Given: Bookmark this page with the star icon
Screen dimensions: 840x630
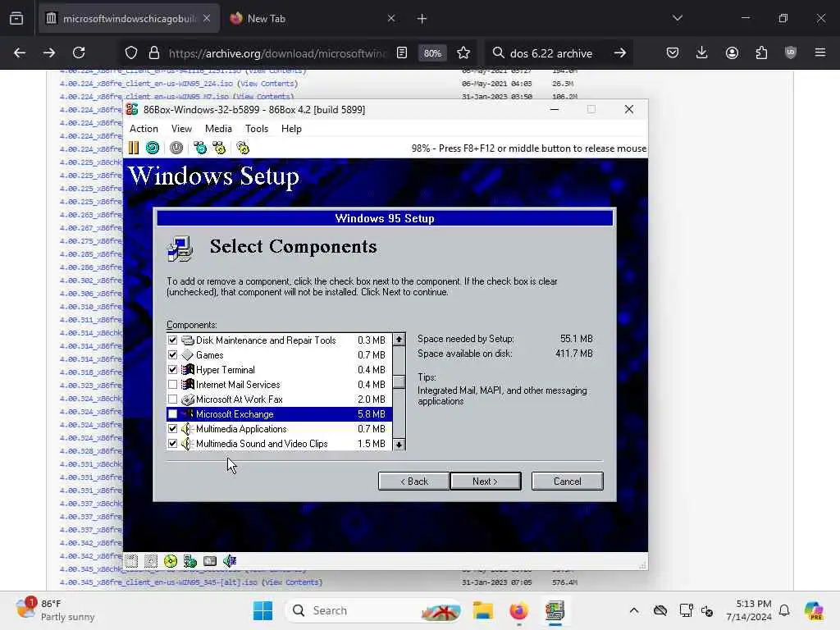Looking at the screenshot, I should tap(463, 52).
